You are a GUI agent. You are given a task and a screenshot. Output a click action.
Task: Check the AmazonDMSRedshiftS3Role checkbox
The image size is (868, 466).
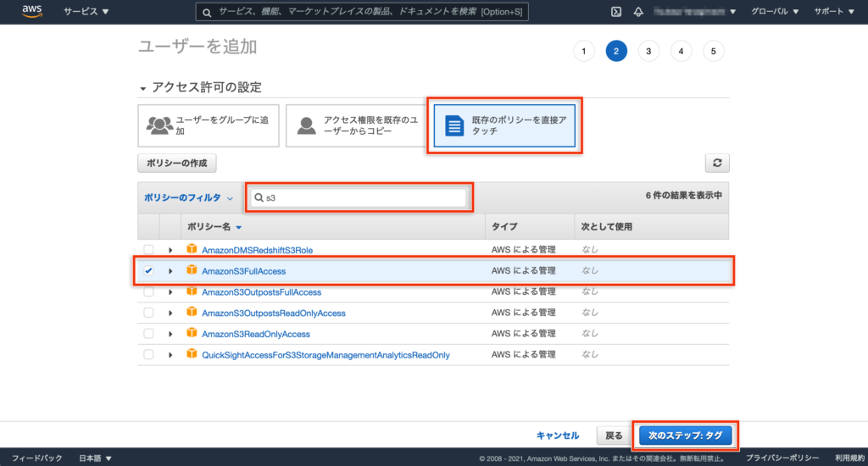[x=148, y=250]
